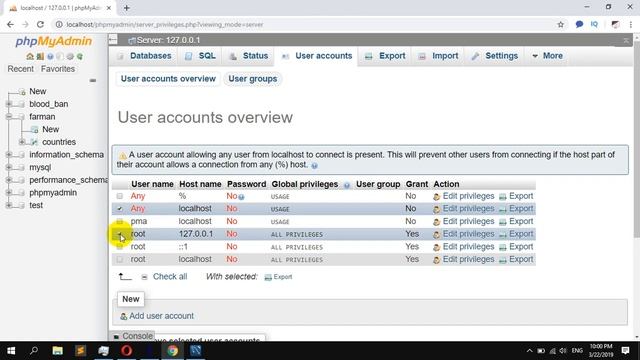Click the Add user account icon
The image size is (640, 360).
tap(124, 316)
